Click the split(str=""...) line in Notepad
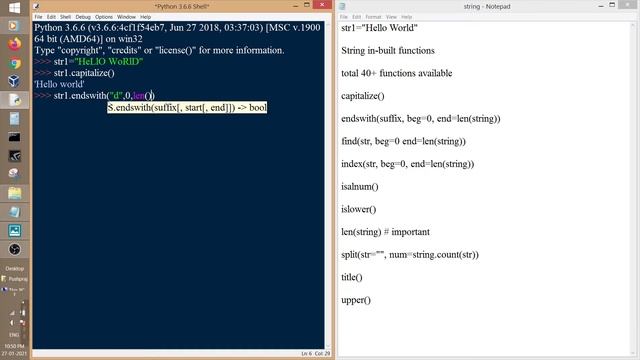 (x=410, y=255)
